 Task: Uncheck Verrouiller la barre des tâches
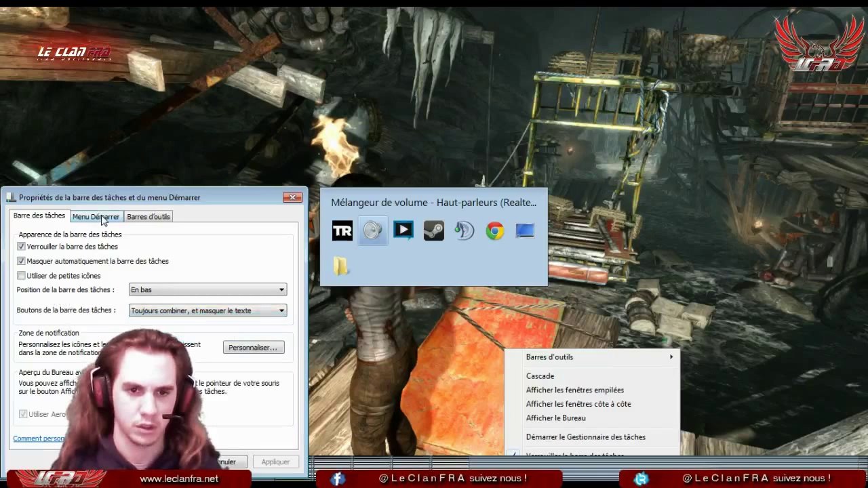click(22, 247)
